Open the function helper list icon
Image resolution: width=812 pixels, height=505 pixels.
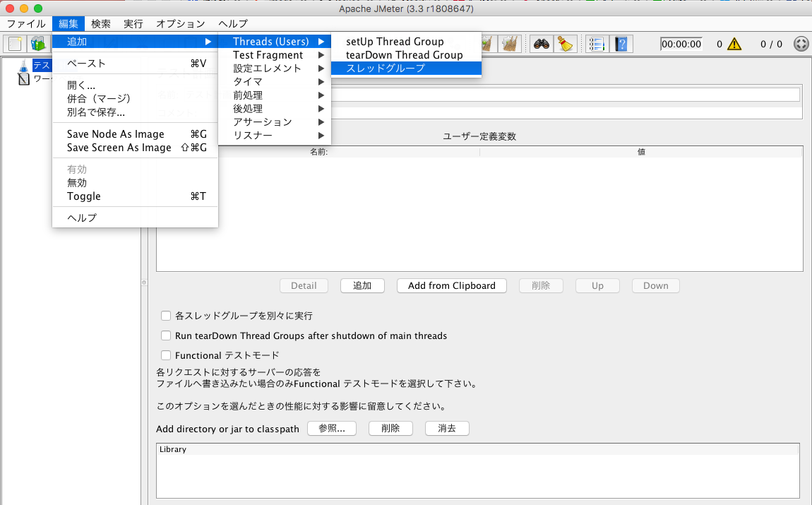click(597, 44)
